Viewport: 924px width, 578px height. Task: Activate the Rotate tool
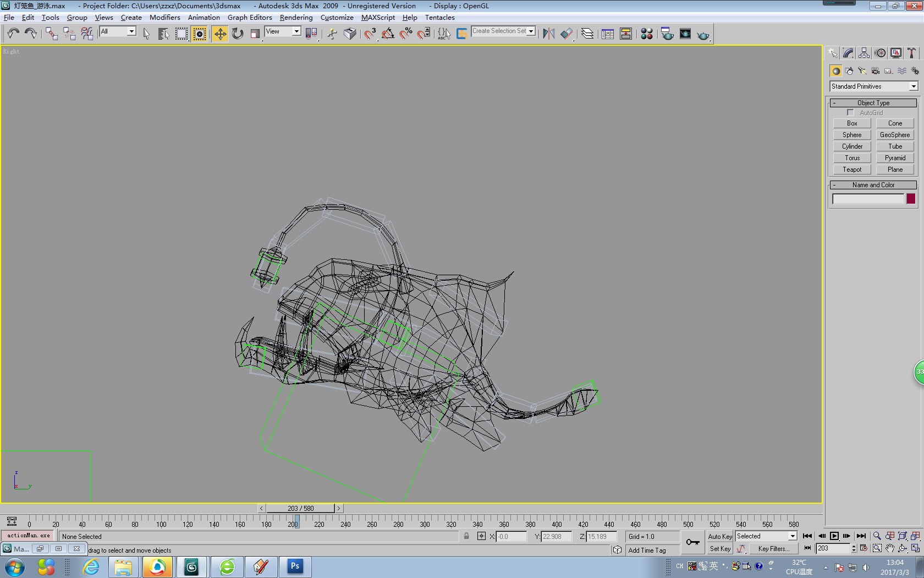238,34
